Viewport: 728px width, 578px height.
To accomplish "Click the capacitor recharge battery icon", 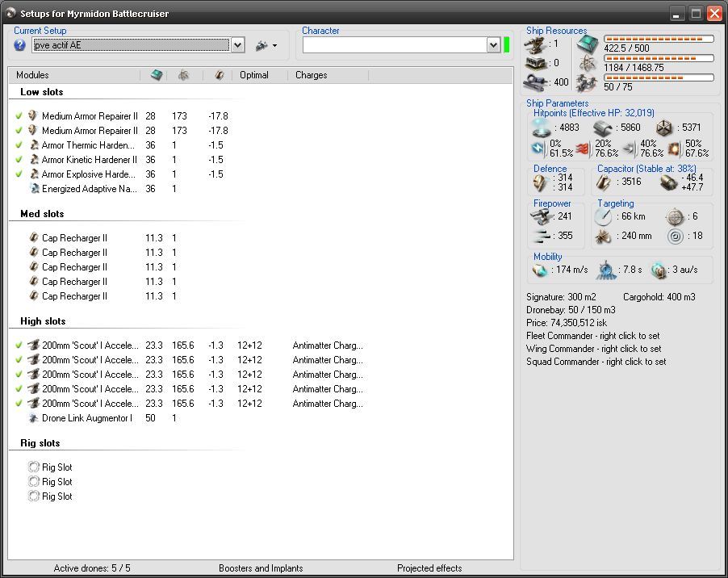I will click(668, 183).
